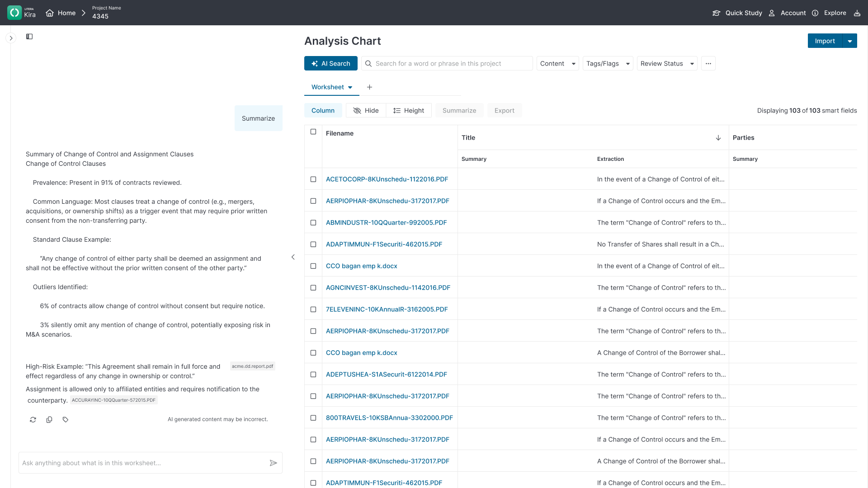Check the ACETOCORP-8KUnschedu row checkbox

(x=313, y=179)
